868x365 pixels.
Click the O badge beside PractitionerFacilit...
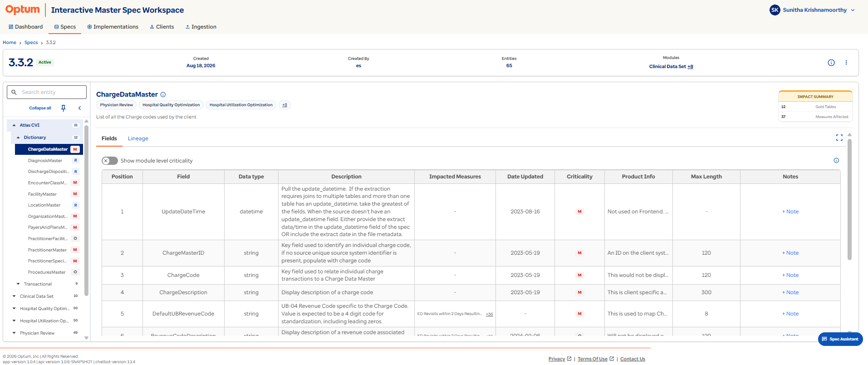75,239
